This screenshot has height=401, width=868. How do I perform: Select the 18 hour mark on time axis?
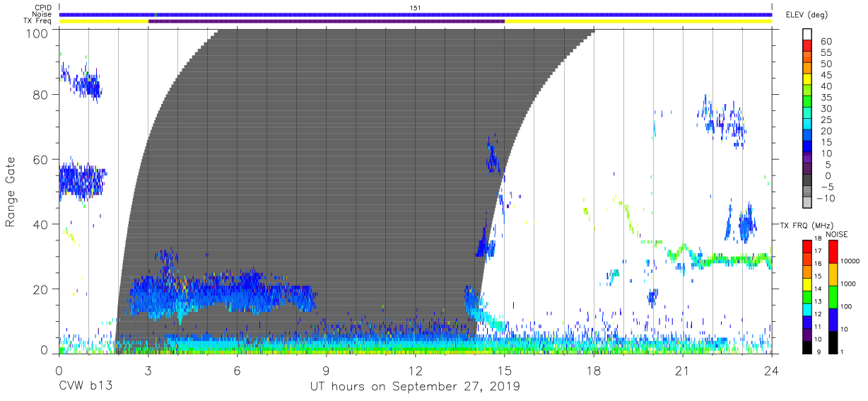tap(594, 371)
